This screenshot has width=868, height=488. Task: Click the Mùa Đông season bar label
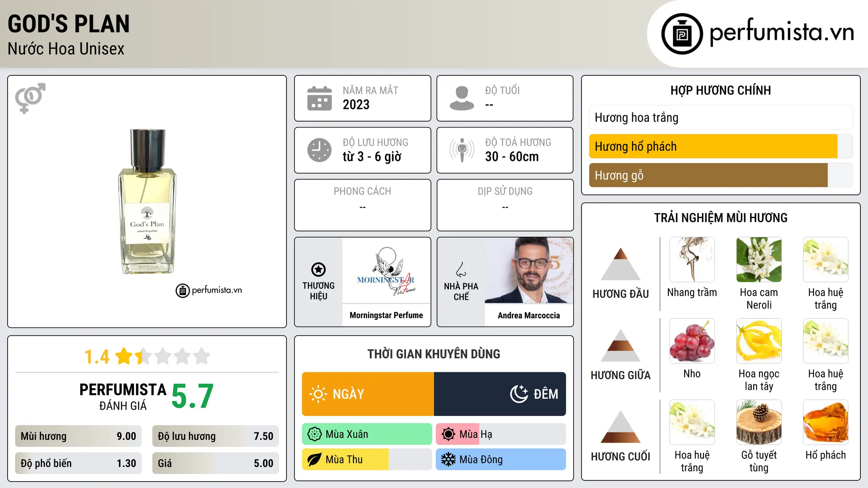(481, 460)
